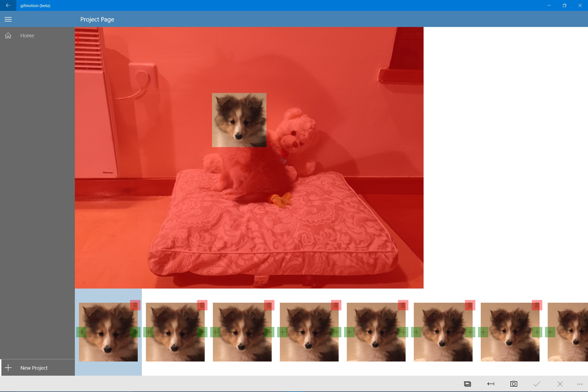Add frame after the fourth thumbnail via green plus

336,332
